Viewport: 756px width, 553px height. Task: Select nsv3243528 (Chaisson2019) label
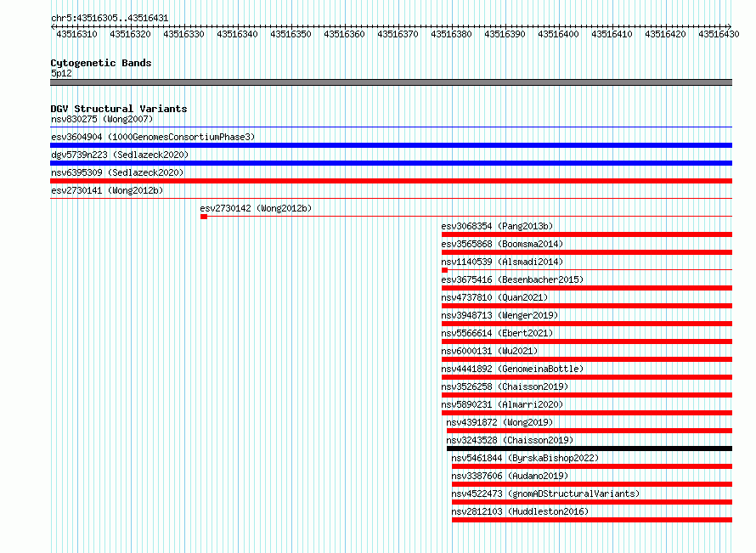click(x=511, y=440)
